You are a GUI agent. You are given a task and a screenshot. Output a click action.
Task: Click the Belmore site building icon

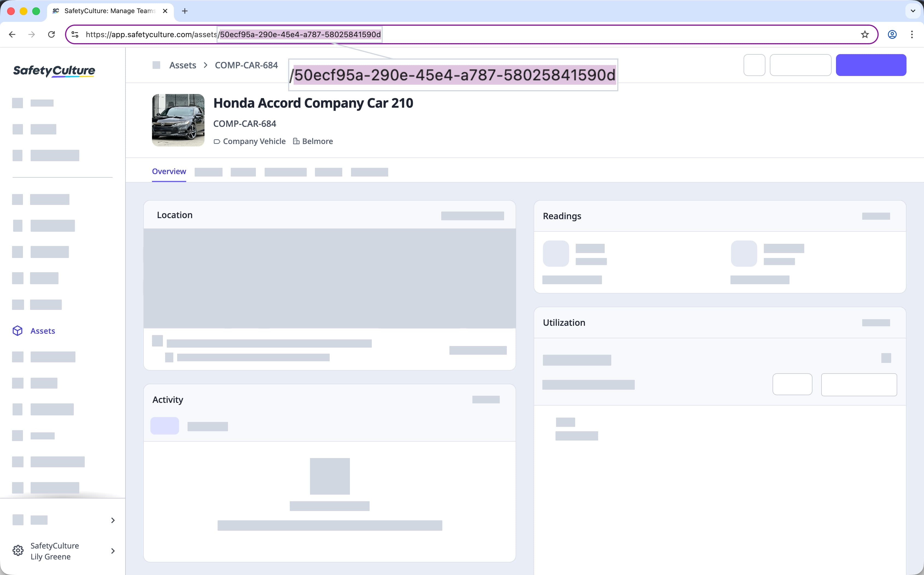(296, 141)
